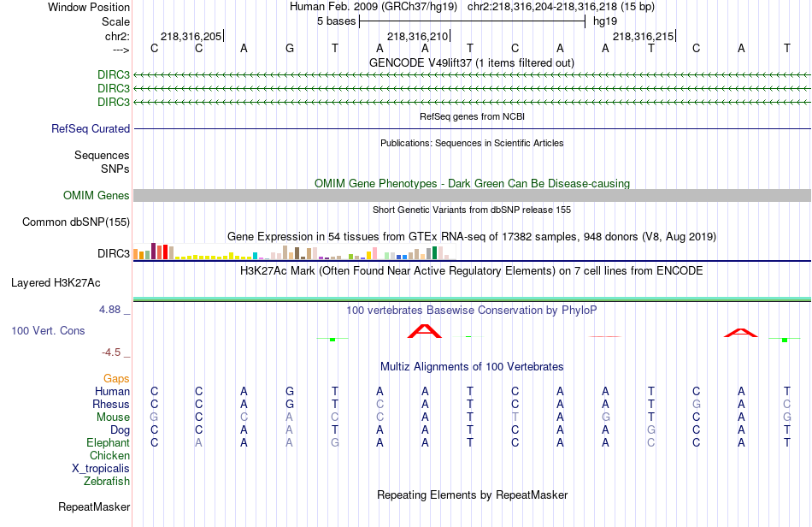Click the Layered H3K27Ac track label
Viewport: 812px width, 527px height.
click(x=56, y=283)
